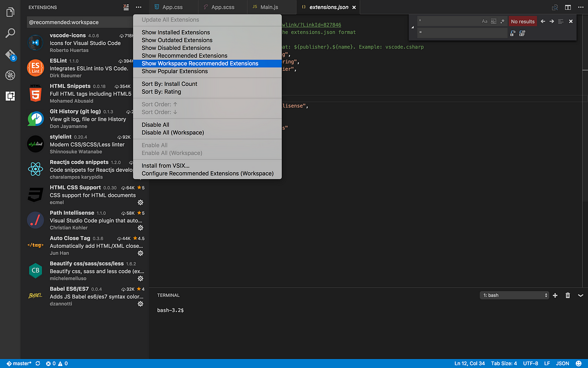This screenshot has height=368, width=588.
Task: Close the find widget
Action: (x=571, y=22)
